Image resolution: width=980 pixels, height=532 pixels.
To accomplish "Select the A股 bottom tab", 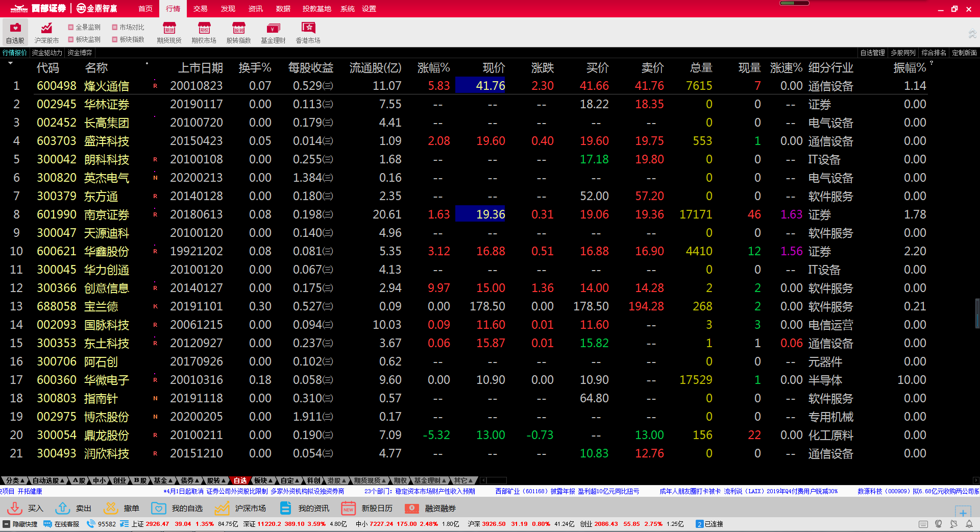I will click(79, 480).
